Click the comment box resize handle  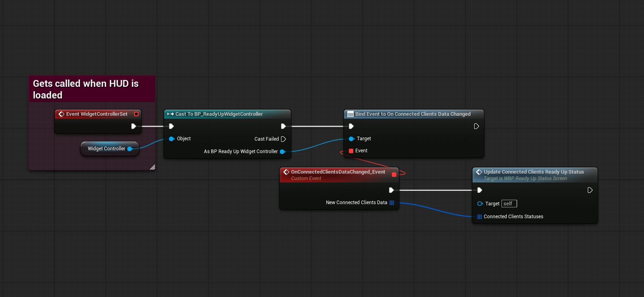(152, 167)
